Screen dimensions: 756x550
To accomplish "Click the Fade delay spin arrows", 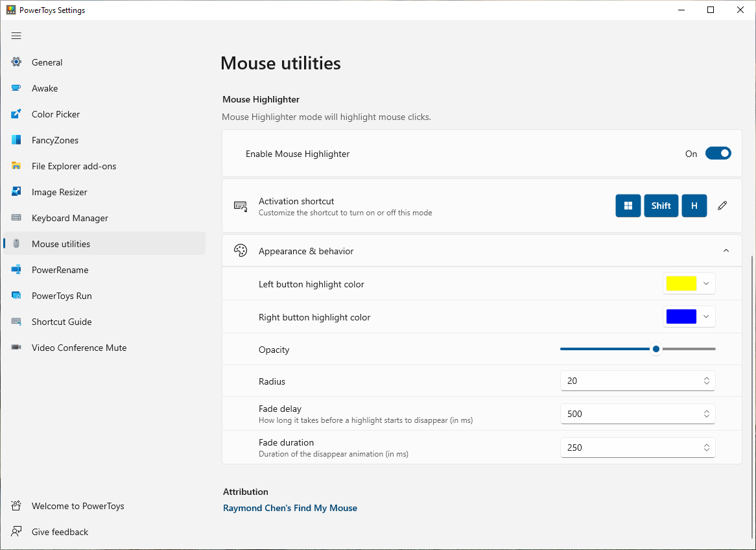I will pos(706,414).
